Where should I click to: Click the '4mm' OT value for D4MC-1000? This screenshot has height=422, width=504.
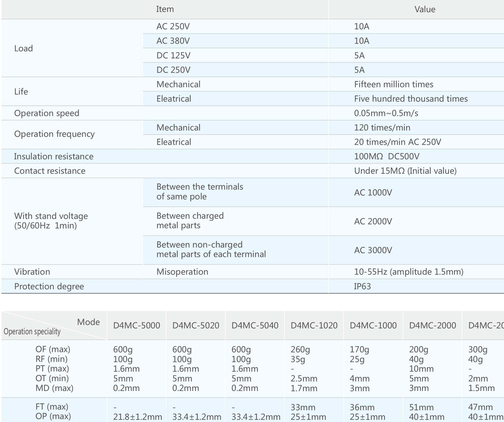pyautogui.click(x=360, y=379)
